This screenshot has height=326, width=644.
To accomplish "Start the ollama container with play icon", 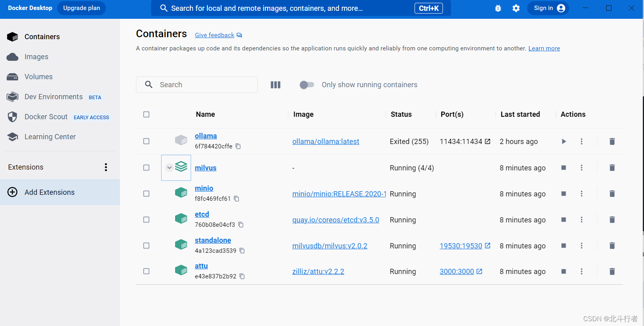I will click(x=564, y=141).
